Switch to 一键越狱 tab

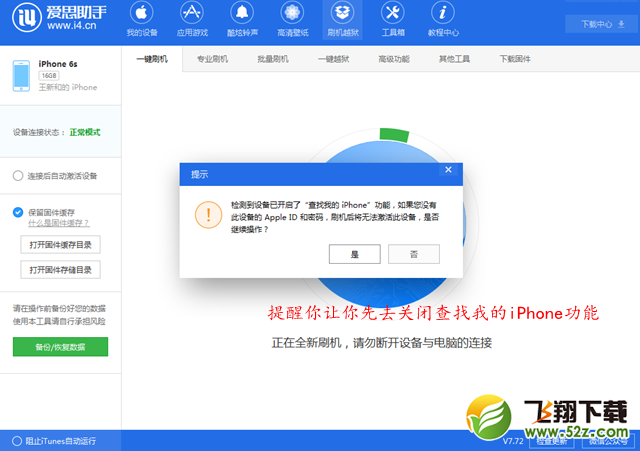coord(333,59)
